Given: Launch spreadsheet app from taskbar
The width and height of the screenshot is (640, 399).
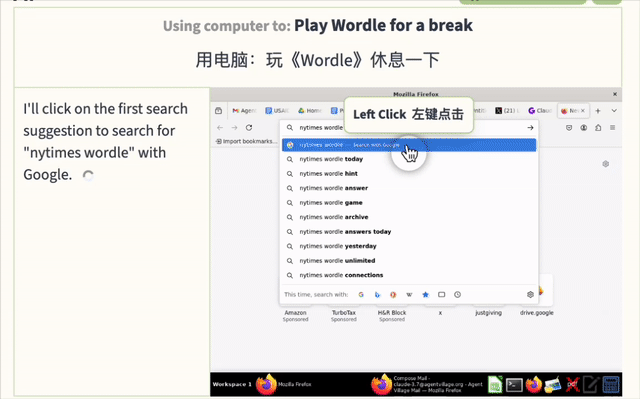Looking at the screenshot, I should click(495, 384).
